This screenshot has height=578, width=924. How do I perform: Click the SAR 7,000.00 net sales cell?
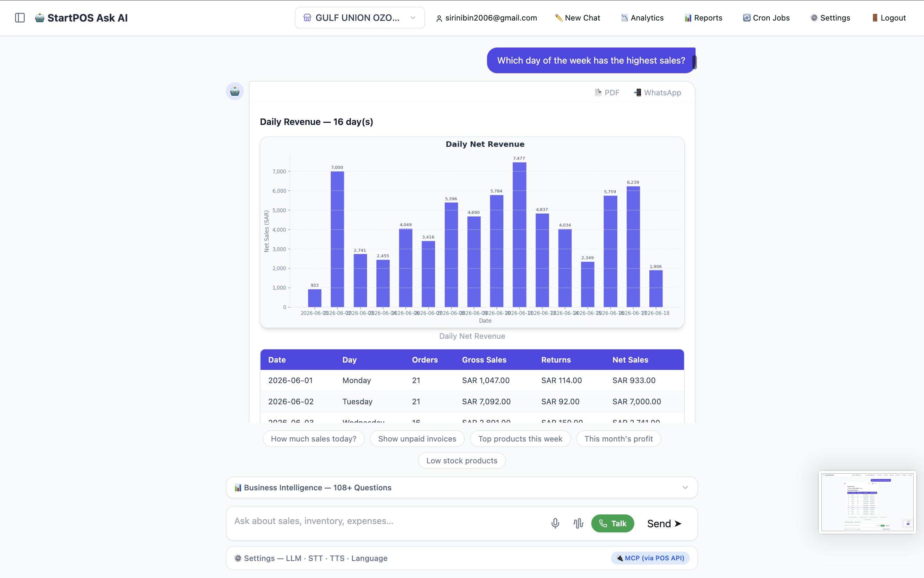(637, 401)
